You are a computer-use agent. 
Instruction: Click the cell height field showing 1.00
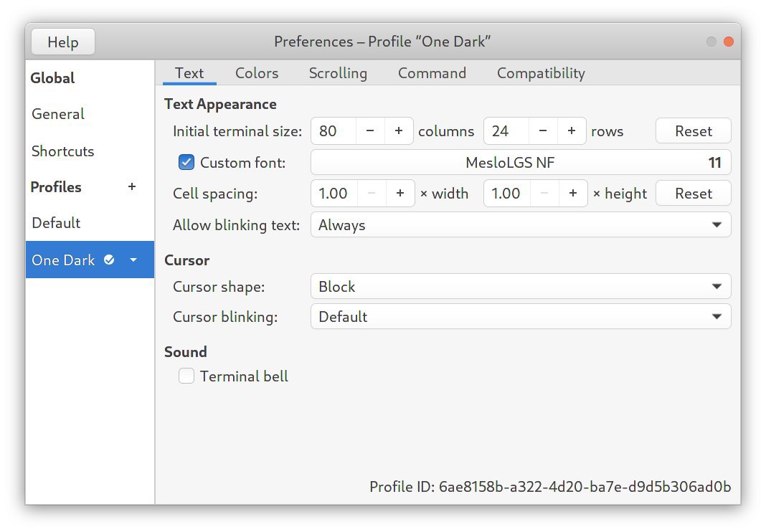508,194
